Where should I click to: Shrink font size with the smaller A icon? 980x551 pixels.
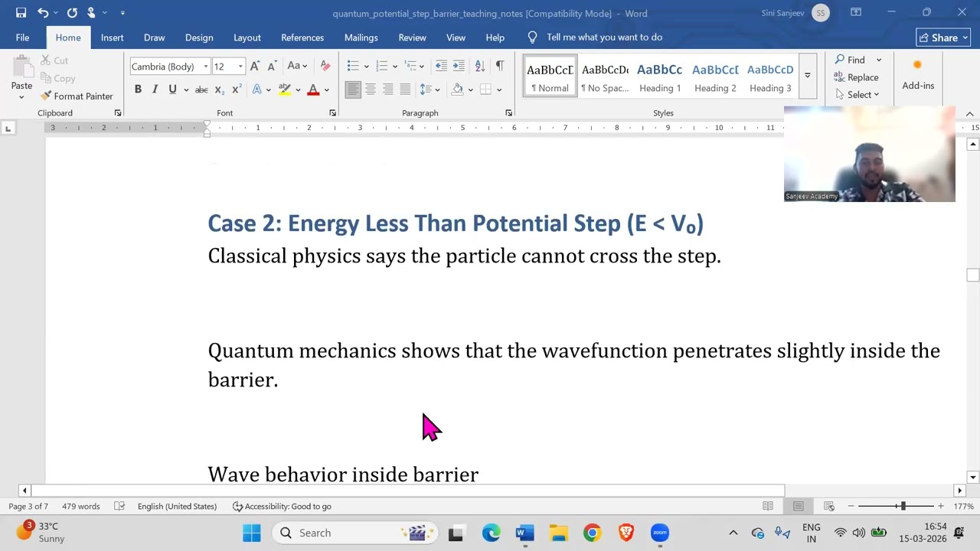[x=271, y=67]
